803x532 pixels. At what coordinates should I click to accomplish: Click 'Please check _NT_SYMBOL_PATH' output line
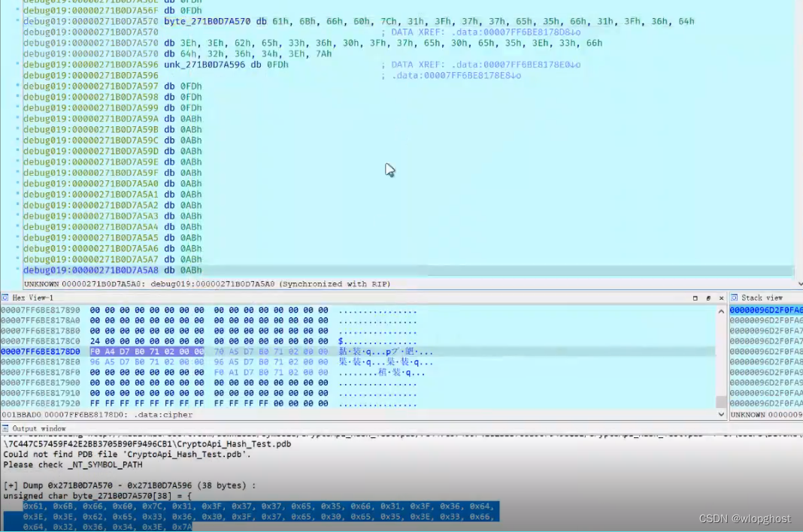coord(73,465)
